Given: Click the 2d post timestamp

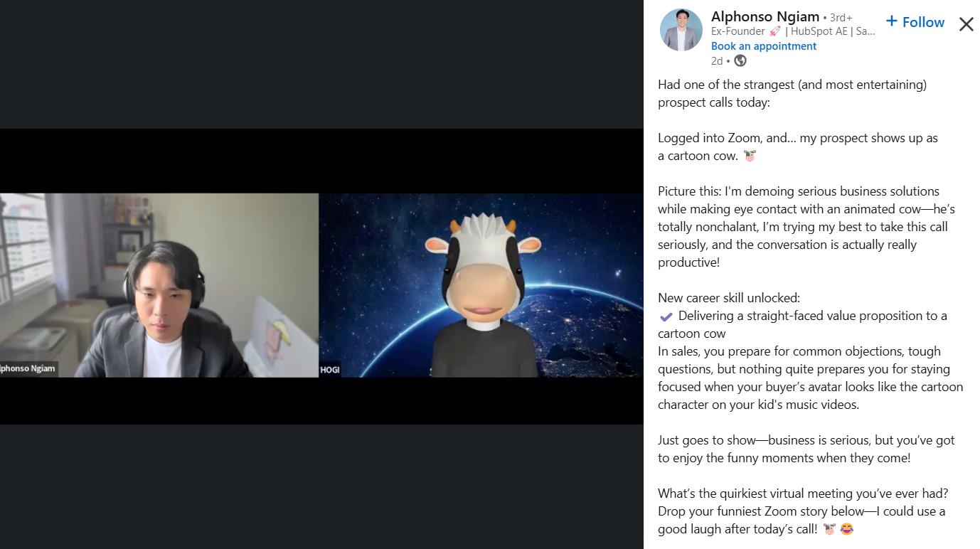Looking at the screenshot, I should click(717, 61).
